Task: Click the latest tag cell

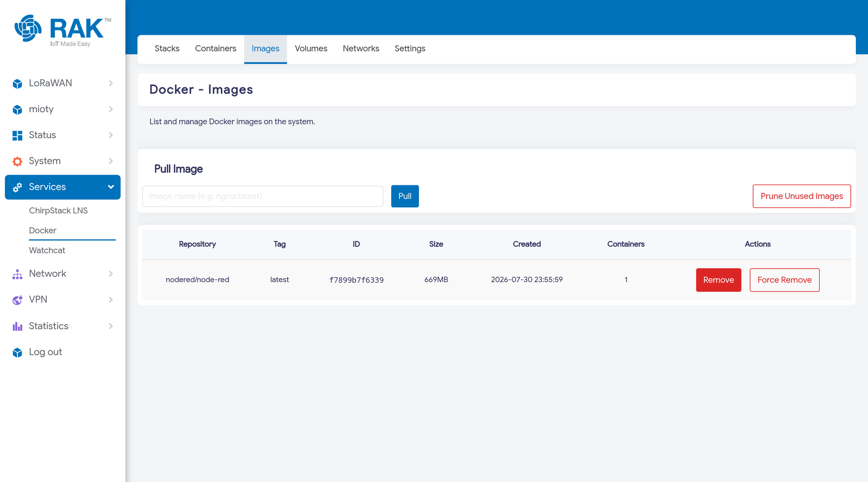Action: point(279,280)
